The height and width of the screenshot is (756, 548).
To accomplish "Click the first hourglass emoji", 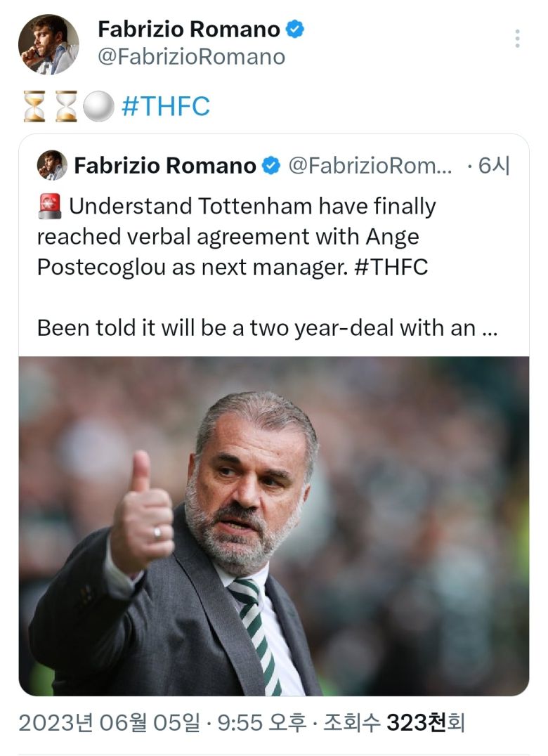I will (34, 107).
